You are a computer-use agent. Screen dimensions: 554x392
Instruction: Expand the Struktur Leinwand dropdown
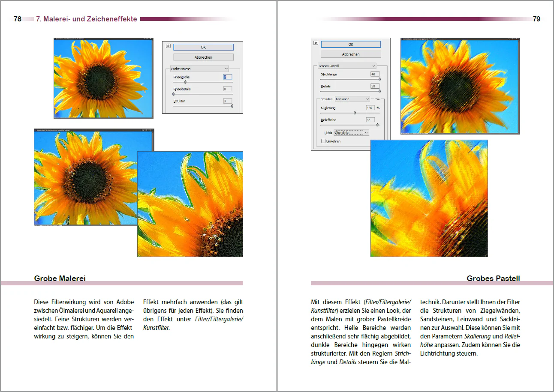352,99
